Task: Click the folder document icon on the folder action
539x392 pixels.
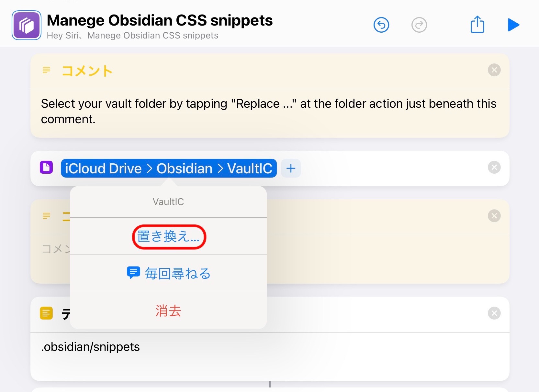Action: (46, 168)
